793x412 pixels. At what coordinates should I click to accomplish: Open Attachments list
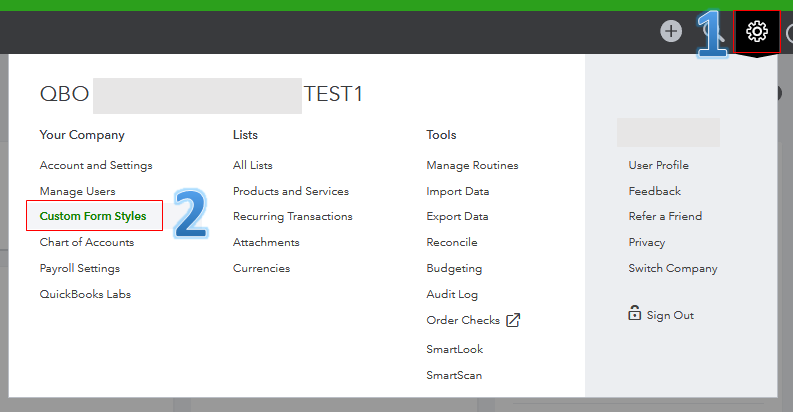pyautogui.click(x=266, y=242)
